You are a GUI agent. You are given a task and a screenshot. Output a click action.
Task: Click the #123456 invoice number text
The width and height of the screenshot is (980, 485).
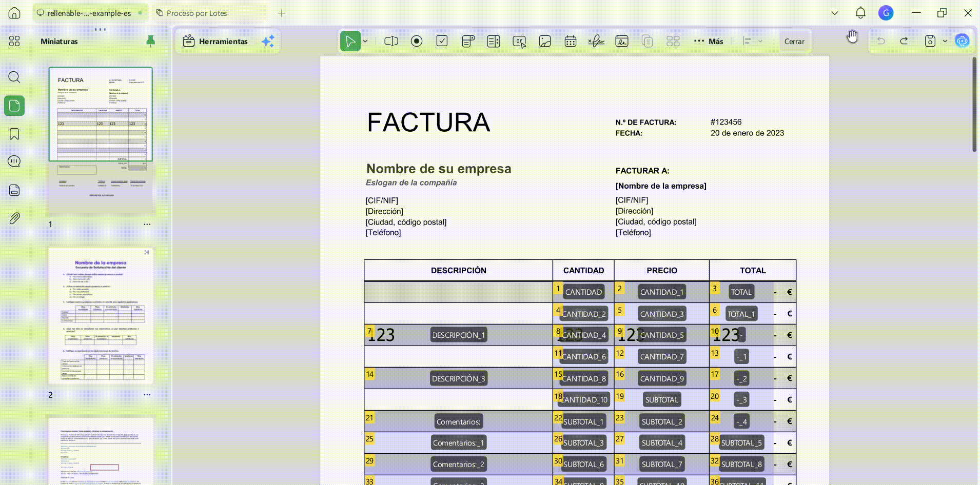[726, 122]
